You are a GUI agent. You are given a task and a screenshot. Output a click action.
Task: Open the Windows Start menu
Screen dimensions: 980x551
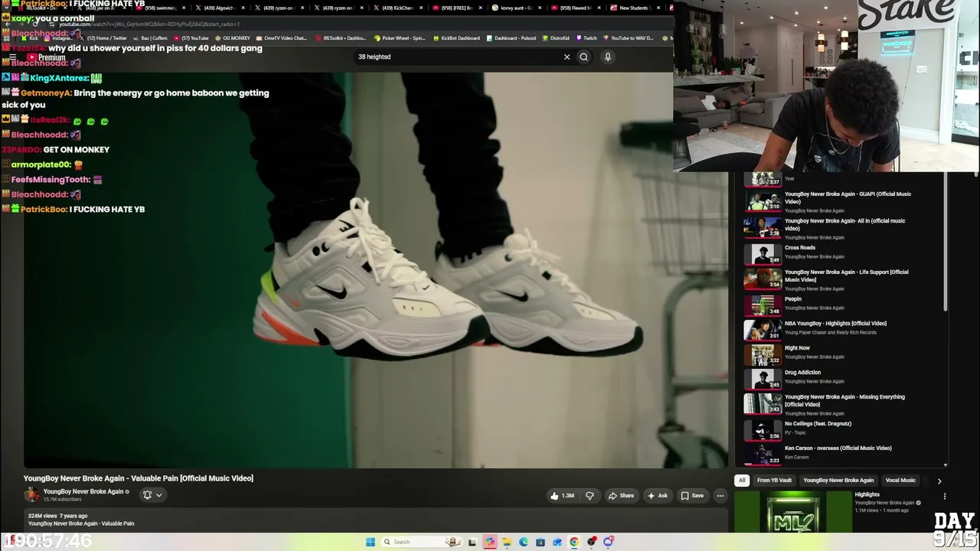[371, 542]
